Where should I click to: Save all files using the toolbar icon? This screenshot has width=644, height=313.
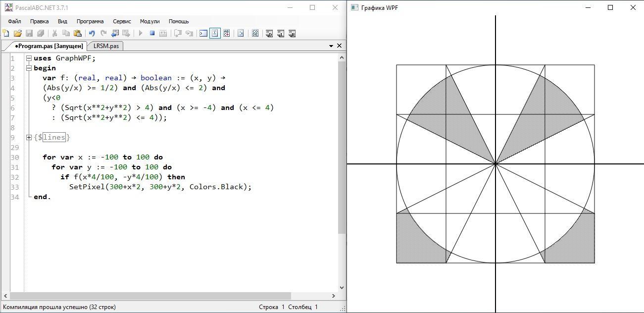click(x=41, y=33)
